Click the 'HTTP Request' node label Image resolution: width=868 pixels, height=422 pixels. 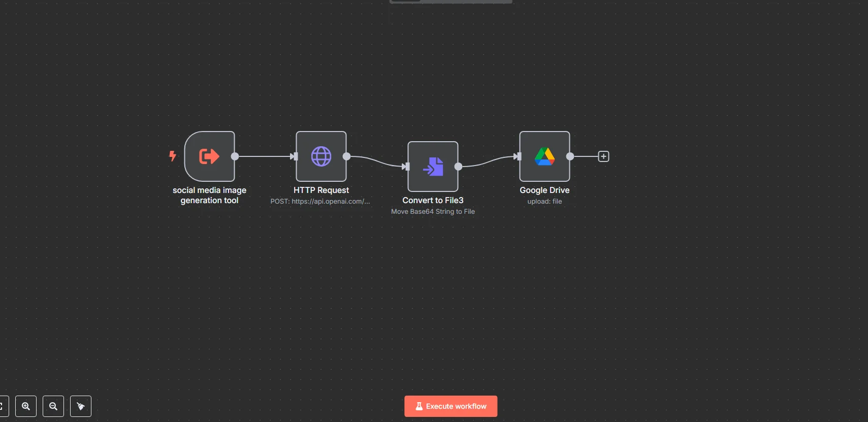point(321,190)
